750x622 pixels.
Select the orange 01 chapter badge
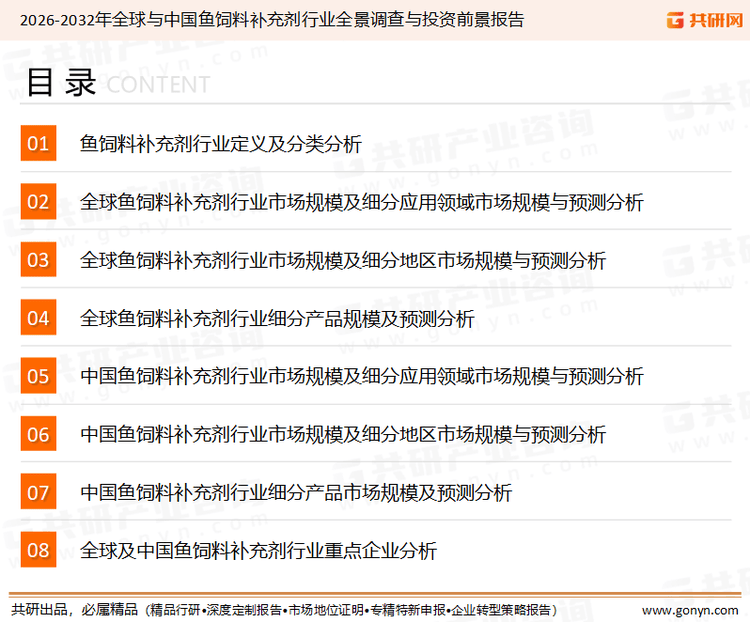pos(38,143)
